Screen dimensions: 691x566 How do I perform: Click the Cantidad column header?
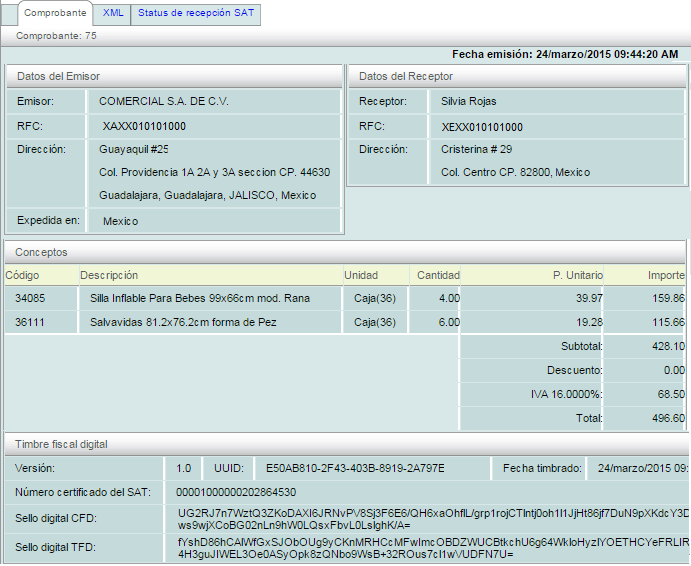click(437, 275)
